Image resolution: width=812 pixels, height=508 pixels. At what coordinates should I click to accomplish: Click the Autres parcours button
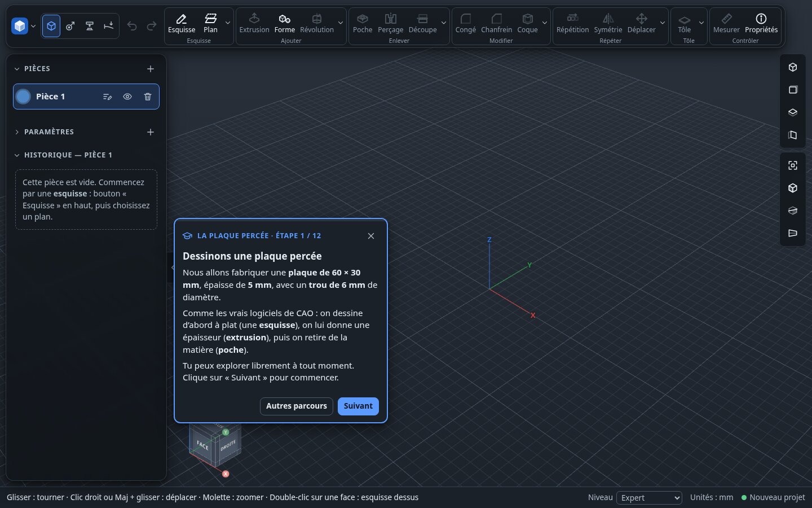297,406
